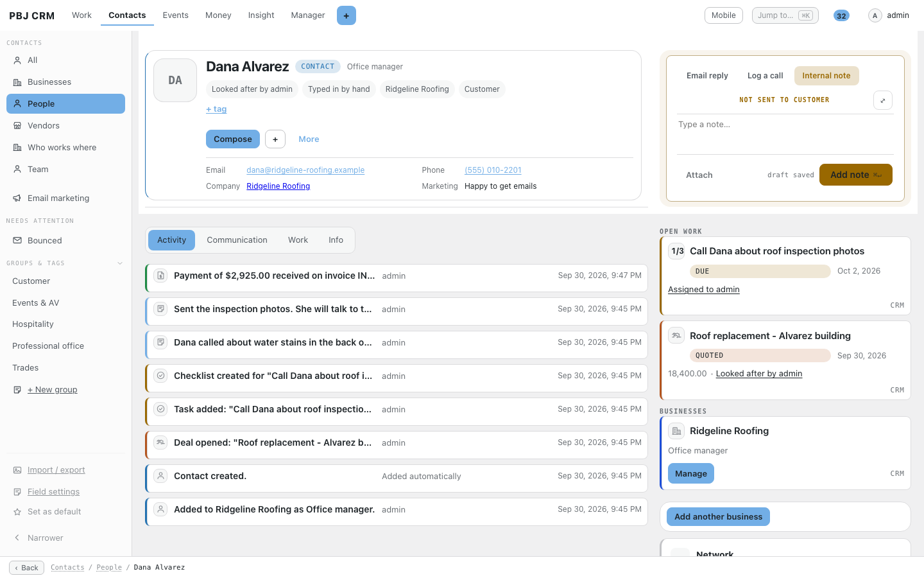Viewport: 924px width, 578px height.
Task: Select the Info tab
Action: [336, 240]
